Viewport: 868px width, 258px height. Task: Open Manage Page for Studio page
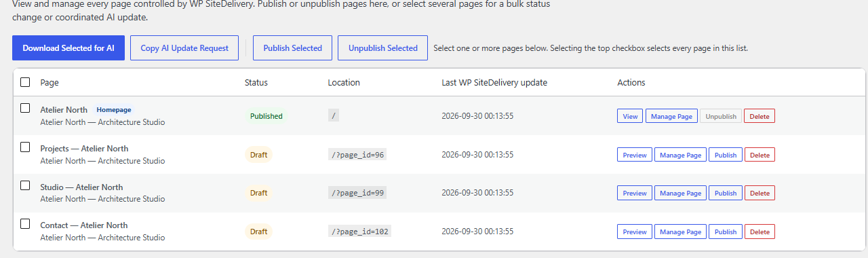pyautogui.click(x=681, y=193)
